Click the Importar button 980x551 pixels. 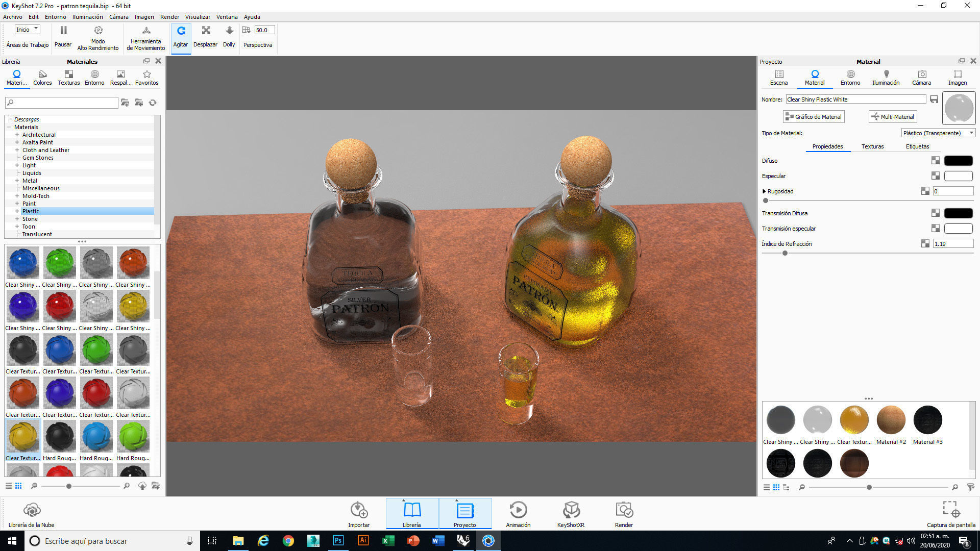(359, 514)
